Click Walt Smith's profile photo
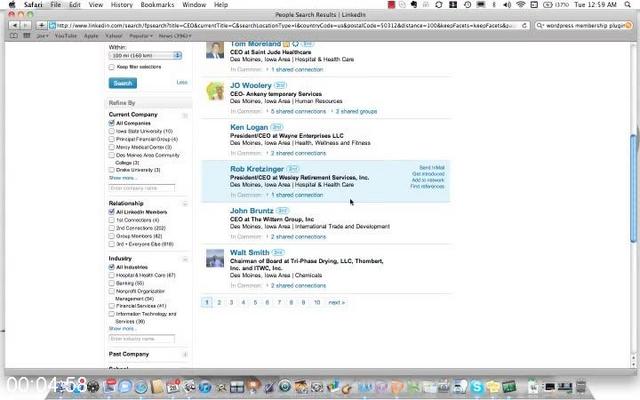The width and height of the screenshot is (640, 400). click(x=215, y=258)
